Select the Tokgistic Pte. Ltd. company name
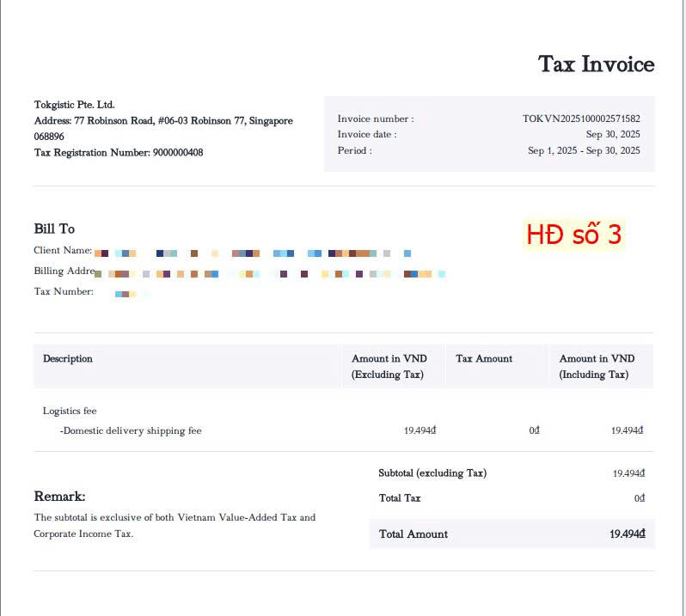The width and height of the screenshot is (686, 616). 74,105
